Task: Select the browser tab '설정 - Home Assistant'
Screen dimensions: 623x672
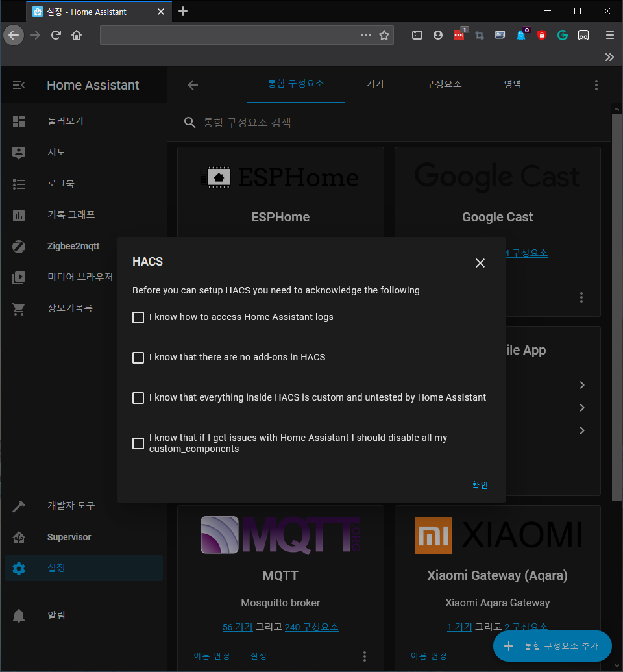Action: pos(98,12)
